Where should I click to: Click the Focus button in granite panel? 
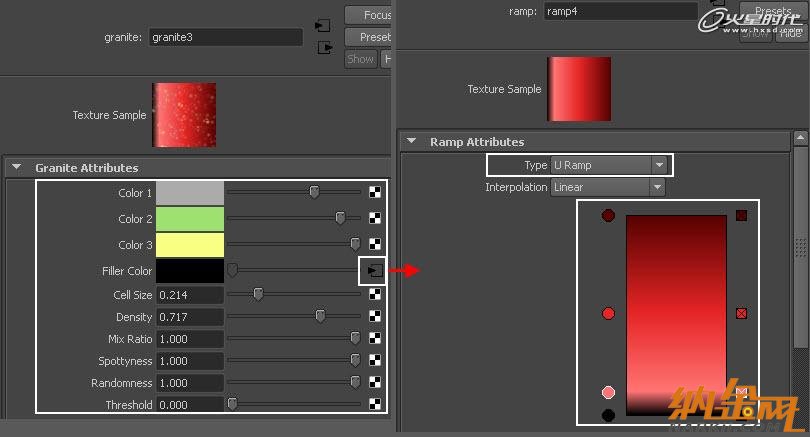coord(368,15)
